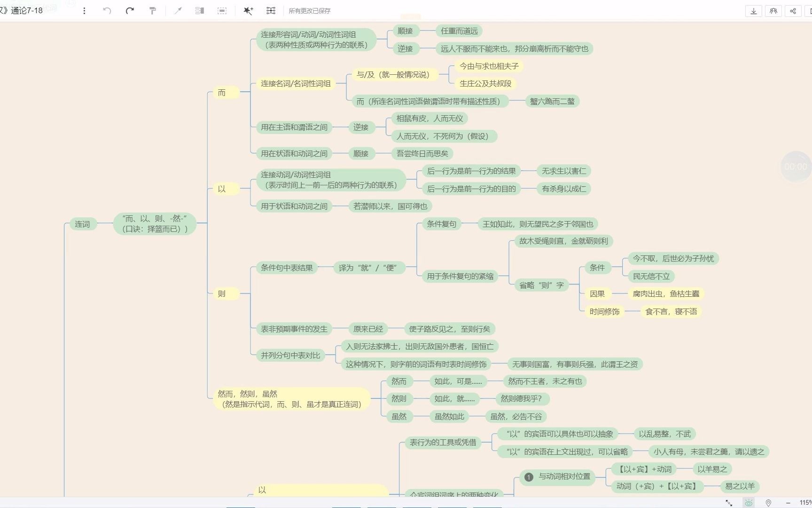Select the 有杀身以成仁 node

tap(564, 189)
